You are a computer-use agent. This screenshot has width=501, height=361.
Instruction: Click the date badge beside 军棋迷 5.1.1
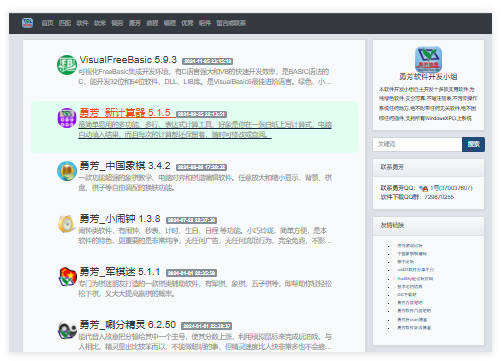click(191, 273)
